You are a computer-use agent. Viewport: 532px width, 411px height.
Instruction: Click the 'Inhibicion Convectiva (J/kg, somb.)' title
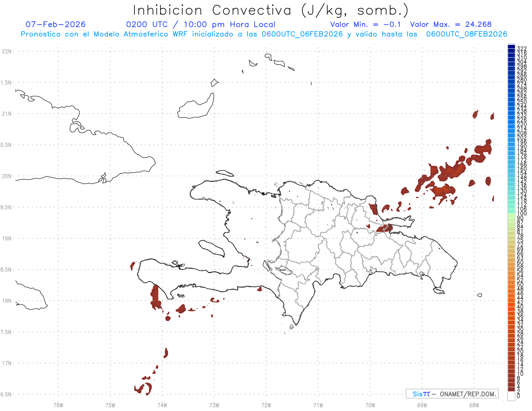(x=270, y=10)
